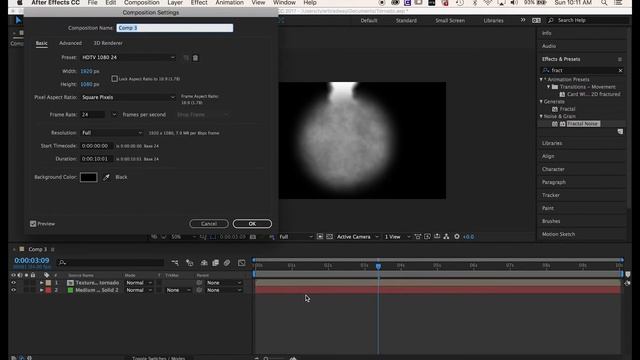Toggle draft 3D button in timeline
This screenshot has height=360, width=640.
click(x=190, y=263)
